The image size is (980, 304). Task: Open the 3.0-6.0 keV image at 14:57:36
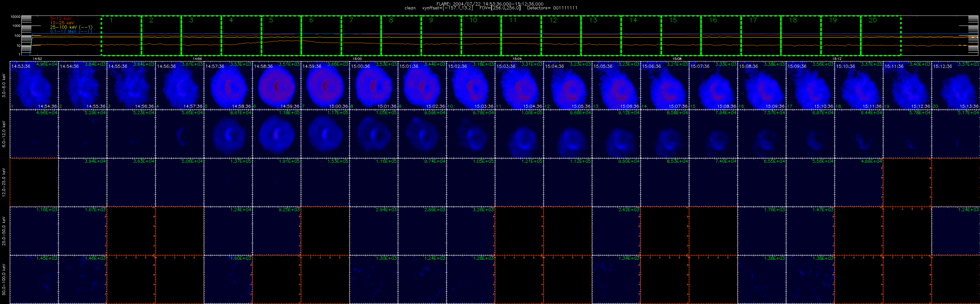pyautogui.click(x=228, y=85)
